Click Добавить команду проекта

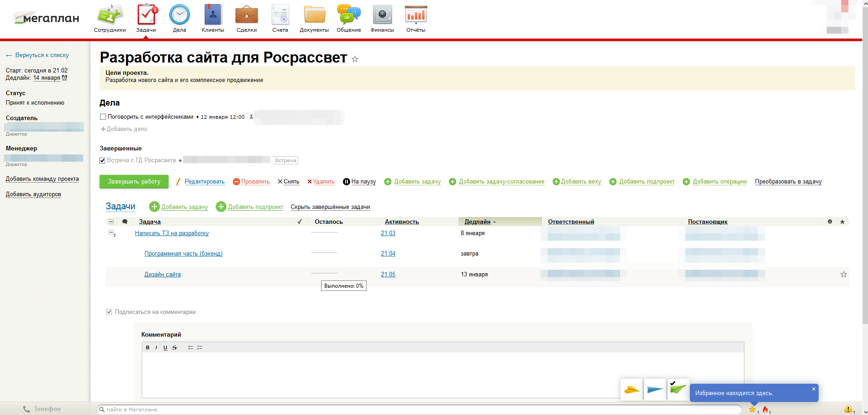tap(42, 179)
